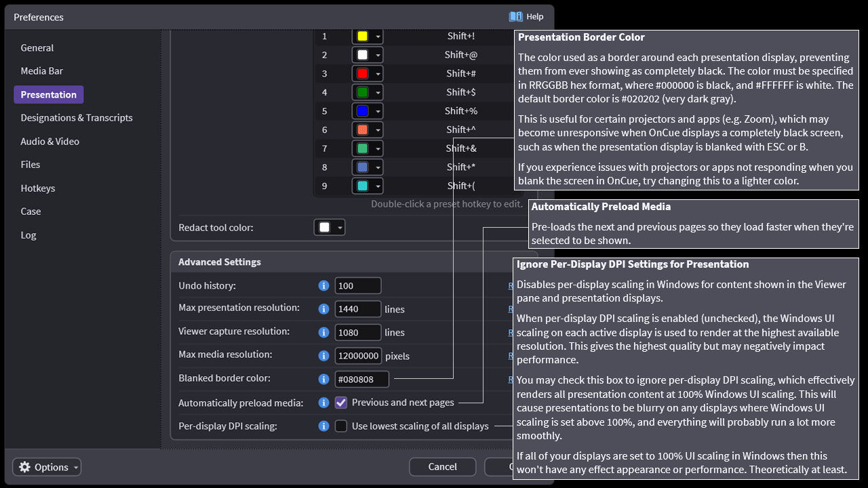868x488 pixels.
Task: Open the Options dropdown menu
Action: 47,467
